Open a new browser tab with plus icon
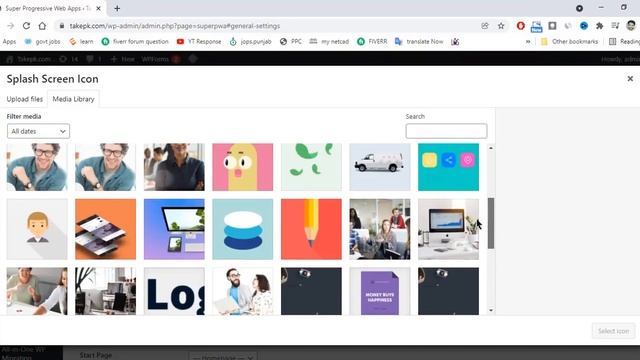This screenshot has width=640, height=360. click(117, 8)
